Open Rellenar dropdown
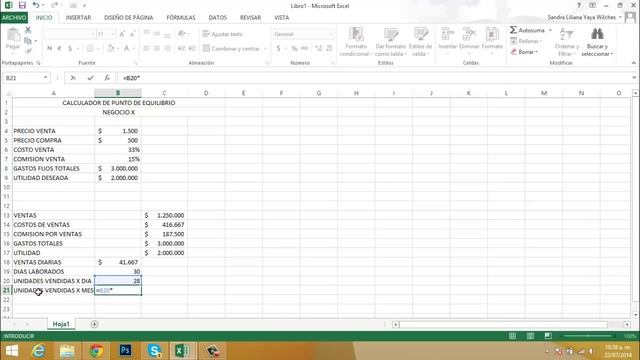Image resolution: width=640 pixels, height=360 pixels. click(x=526, y=41)
